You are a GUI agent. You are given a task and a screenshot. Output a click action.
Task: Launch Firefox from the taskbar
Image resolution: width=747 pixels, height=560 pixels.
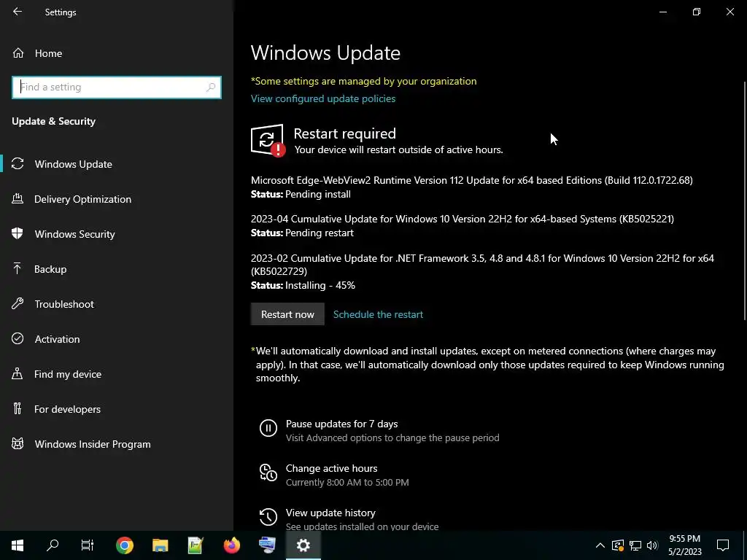coord(231,545)
